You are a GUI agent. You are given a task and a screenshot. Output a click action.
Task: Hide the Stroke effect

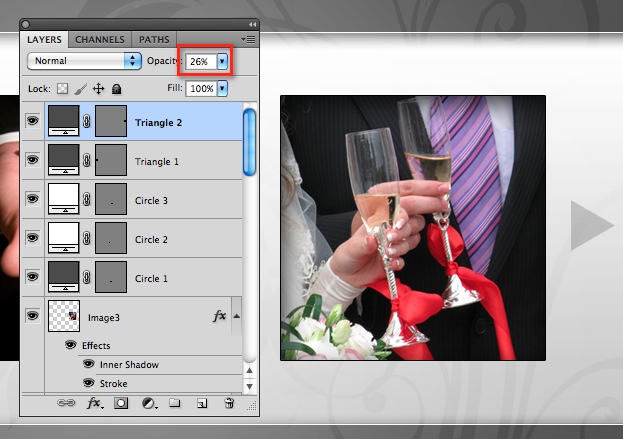pyautogui.click(x=89, y=383)
